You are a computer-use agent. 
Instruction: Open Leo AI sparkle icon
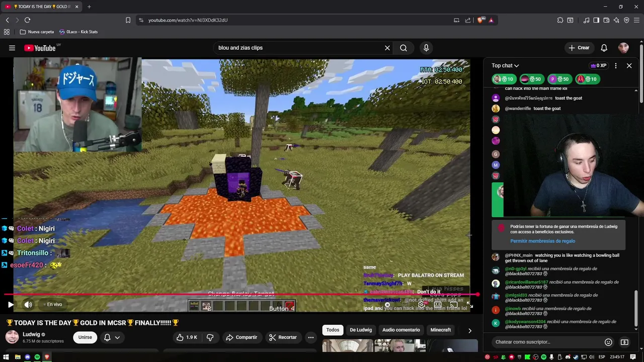[616, 20]
